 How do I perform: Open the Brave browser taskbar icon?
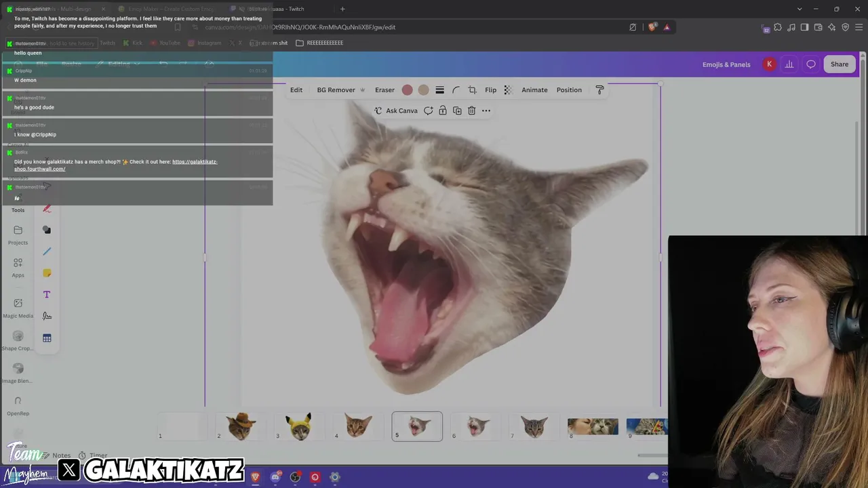tap(255, 477)
